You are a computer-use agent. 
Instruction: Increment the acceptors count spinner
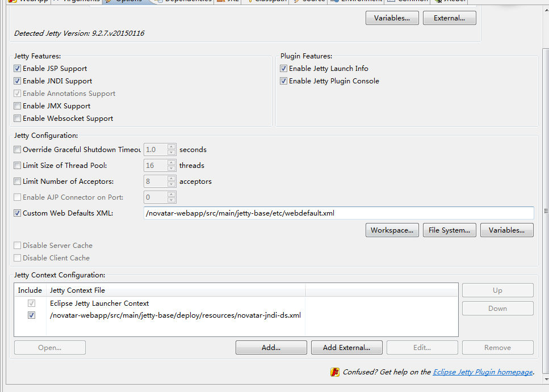[x=171, y=179]
